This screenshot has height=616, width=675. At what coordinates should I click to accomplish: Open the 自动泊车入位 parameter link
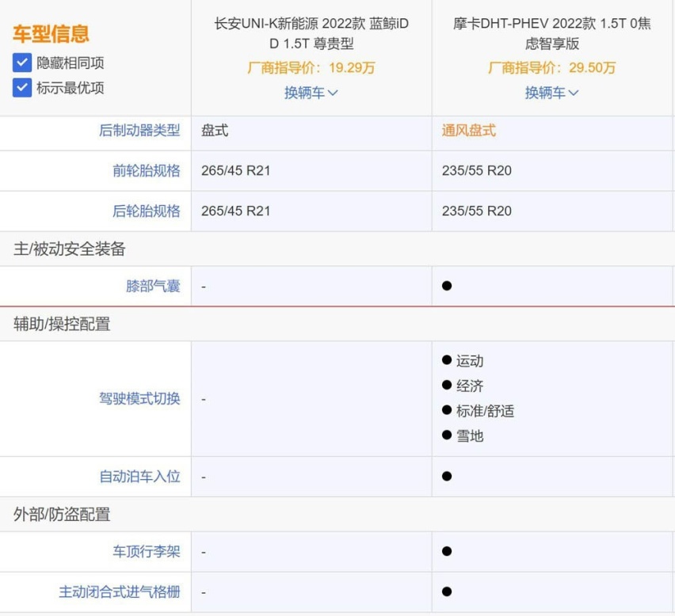click(x=139, y=476)
